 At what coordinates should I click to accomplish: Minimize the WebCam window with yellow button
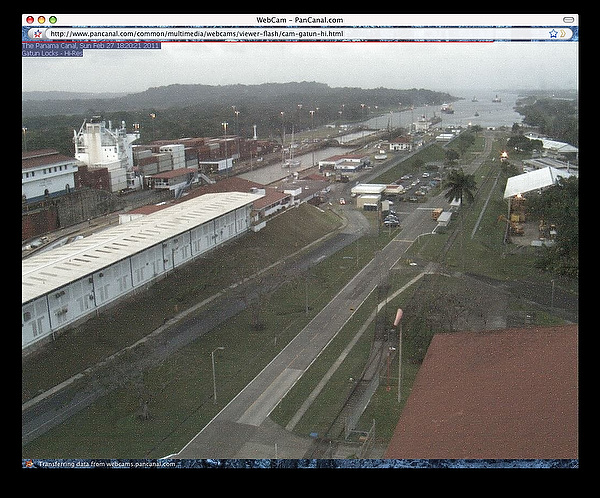coord(41,20)
